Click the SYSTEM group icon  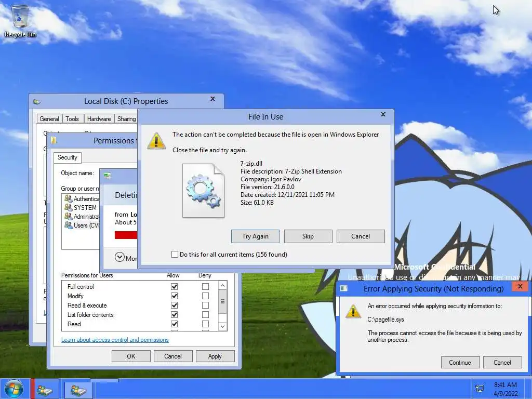(x=69, y=208)
